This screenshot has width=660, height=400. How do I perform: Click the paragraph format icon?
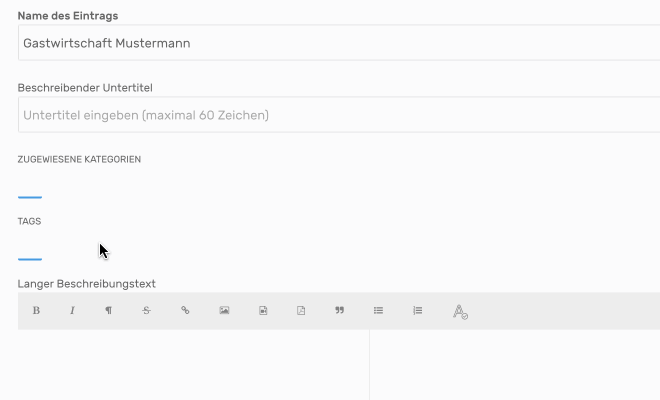point(108,311)
